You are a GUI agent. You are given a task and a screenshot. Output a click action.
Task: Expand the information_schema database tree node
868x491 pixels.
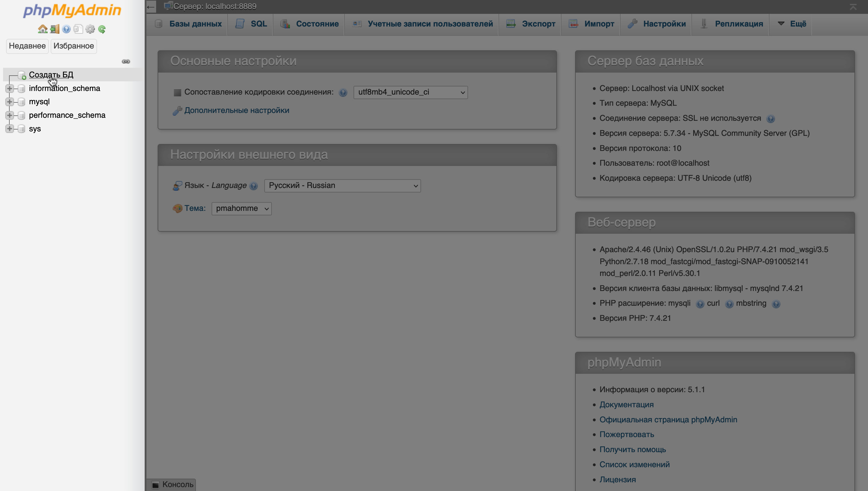coord(9,89)
